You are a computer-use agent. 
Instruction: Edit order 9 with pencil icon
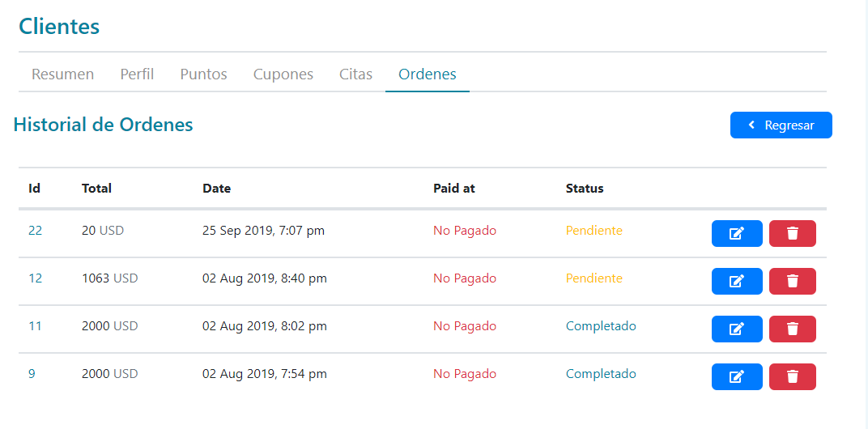click(737, 376)
